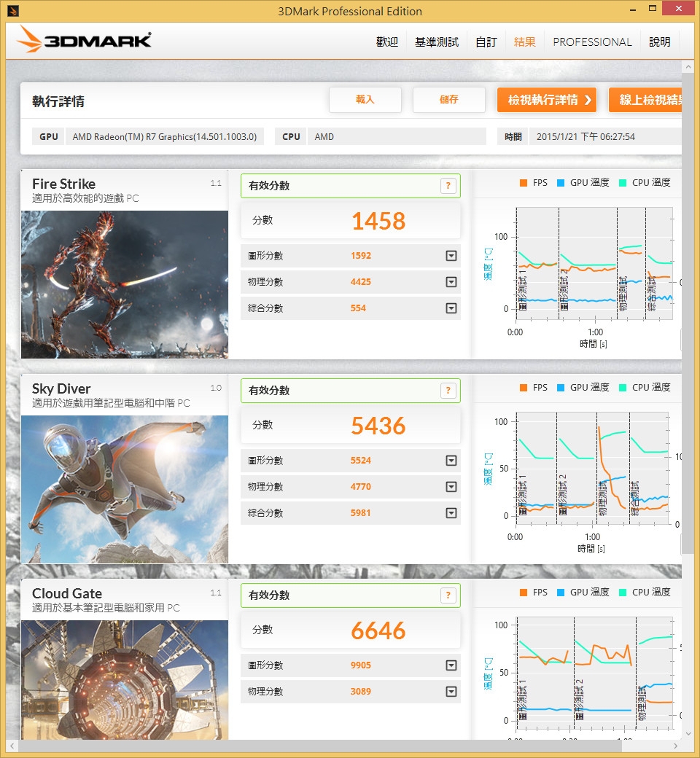This screenshot has width=700, height=758.
Task: Click the horizontal scrollbar left arrow
Action: click(12, 746)
